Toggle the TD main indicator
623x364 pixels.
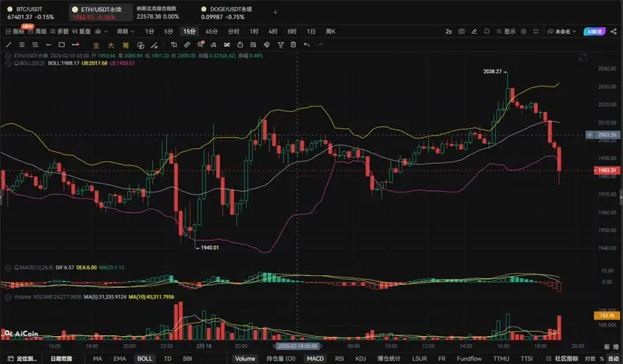pyautogui.click(x=168, y=359)
